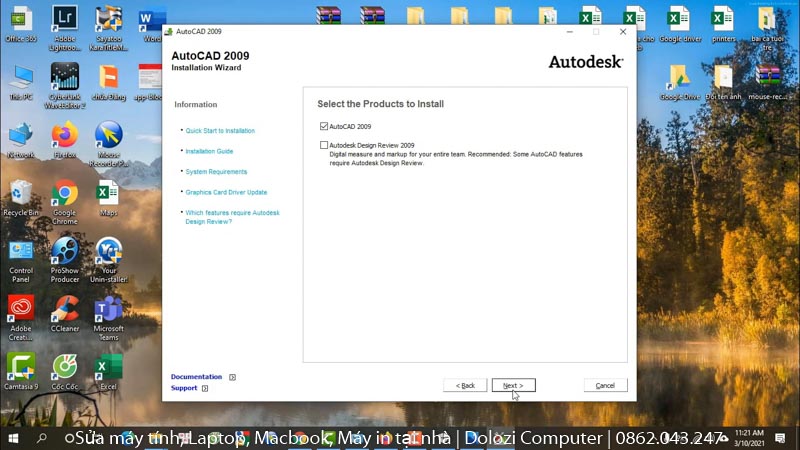View the System Requirements link

tap(216, 171)
